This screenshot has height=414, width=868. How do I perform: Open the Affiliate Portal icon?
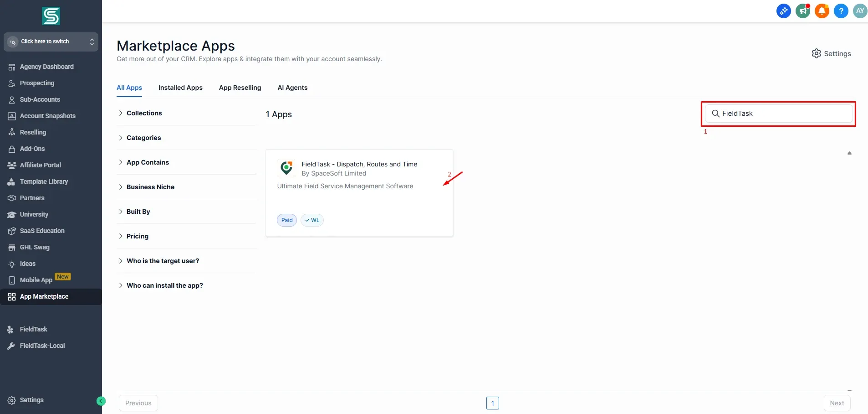click(x=12, y=166)
